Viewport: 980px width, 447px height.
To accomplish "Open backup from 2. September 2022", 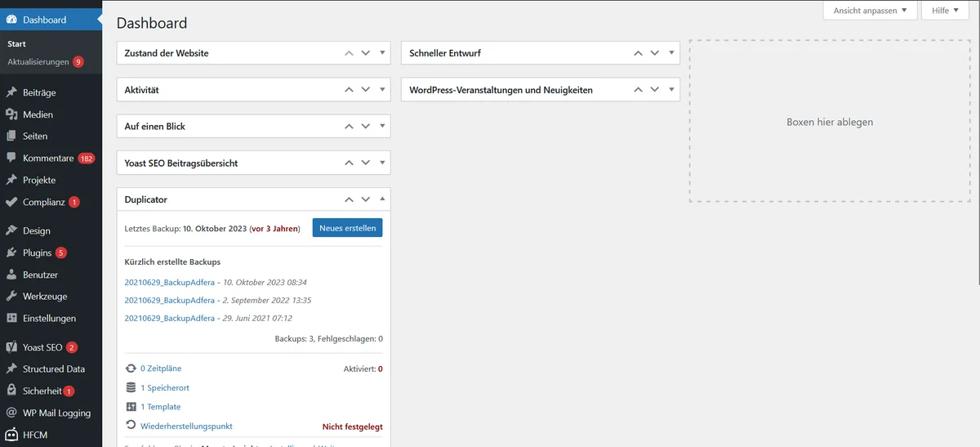I will coord(169,300).
